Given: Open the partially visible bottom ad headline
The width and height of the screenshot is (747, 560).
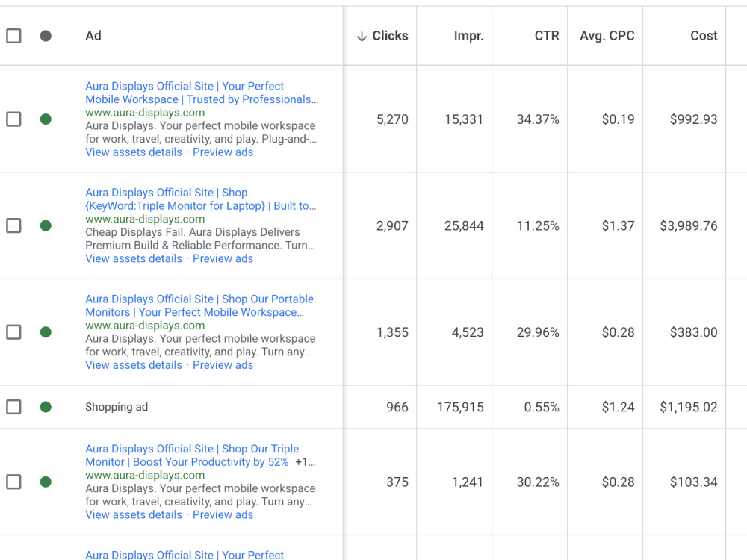Looking at the screenshot, I should 185,554.
